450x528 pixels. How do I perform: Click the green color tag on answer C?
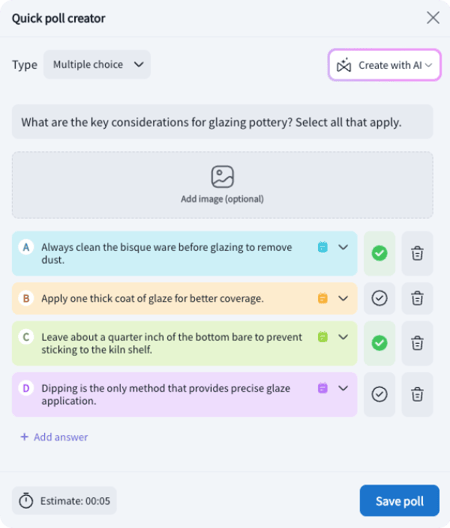click(323, 337)
